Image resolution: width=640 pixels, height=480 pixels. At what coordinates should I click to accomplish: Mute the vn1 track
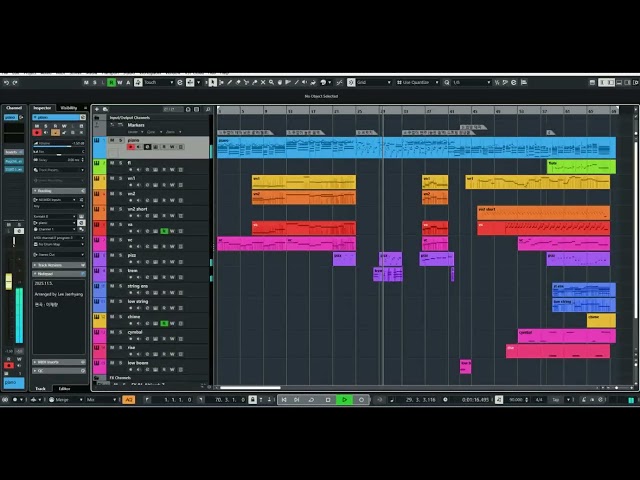pyautogui.click(x=112, y=178)
